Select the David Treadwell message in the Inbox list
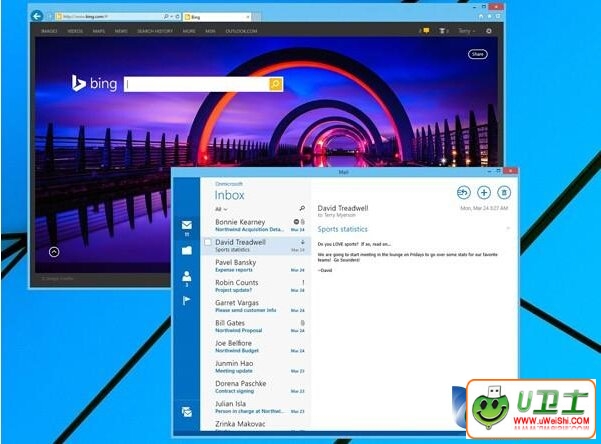This screenshot has width=601, height=444. pos(255,245)
